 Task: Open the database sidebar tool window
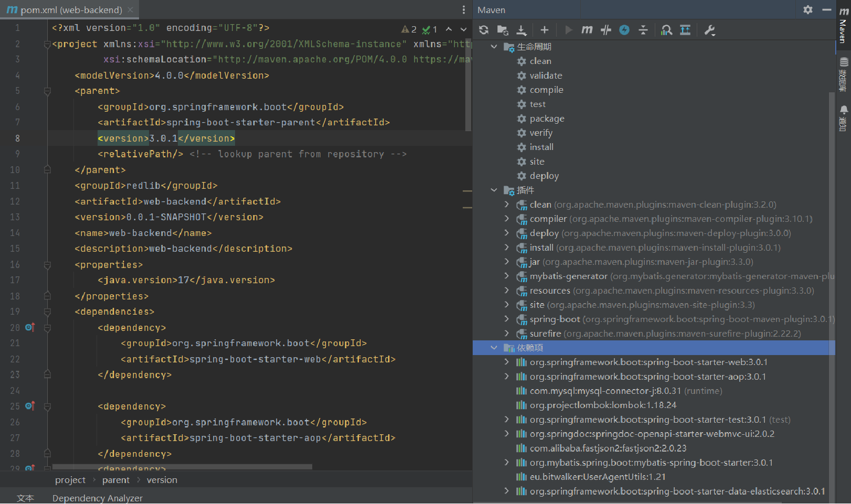(843, 74)
